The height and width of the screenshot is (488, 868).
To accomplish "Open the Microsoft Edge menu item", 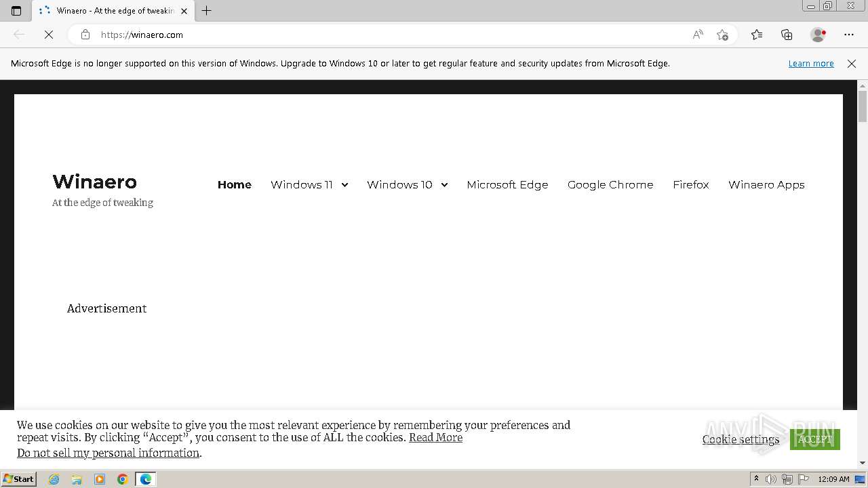I will pos(507,184).
